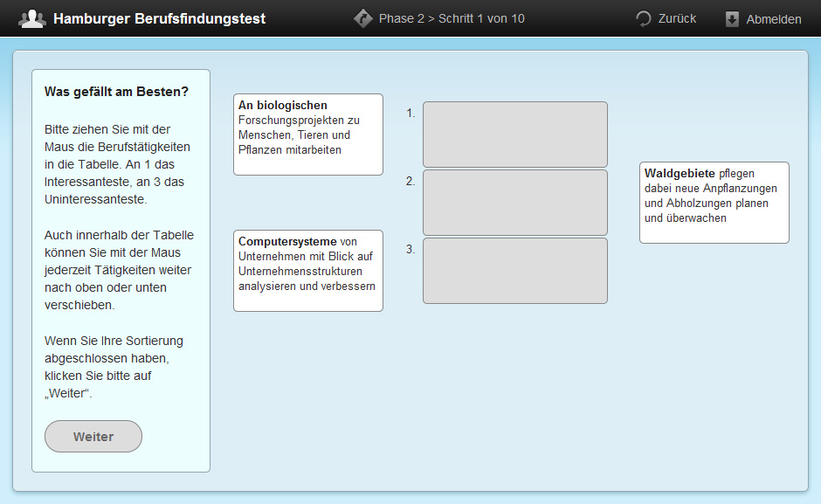The image size is (821, 504).
Task: Click the 'Was gefällt am Besten?' heading
Action: 116,92
